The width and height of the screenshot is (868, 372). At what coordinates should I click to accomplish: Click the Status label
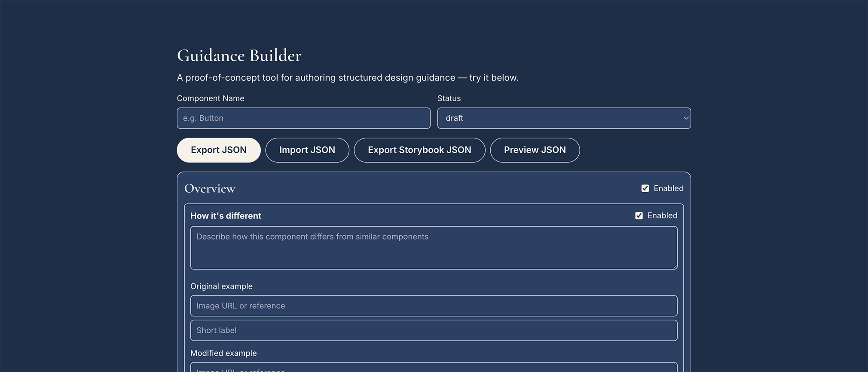coord(449,98)
